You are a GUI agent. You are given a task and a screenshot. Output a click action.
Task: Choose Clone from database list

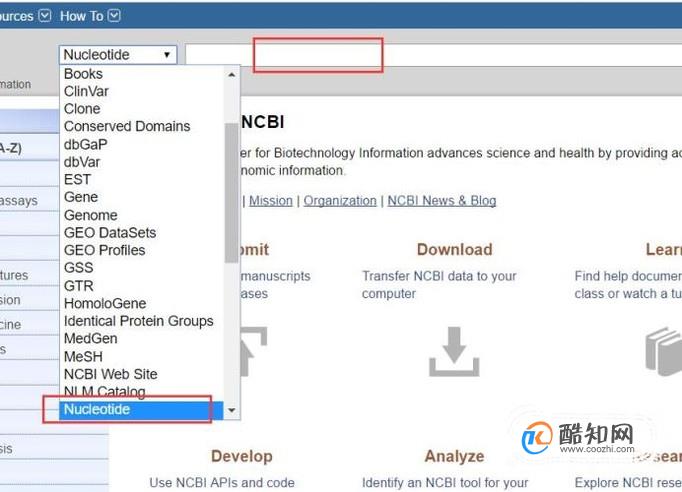click(141, 109)
